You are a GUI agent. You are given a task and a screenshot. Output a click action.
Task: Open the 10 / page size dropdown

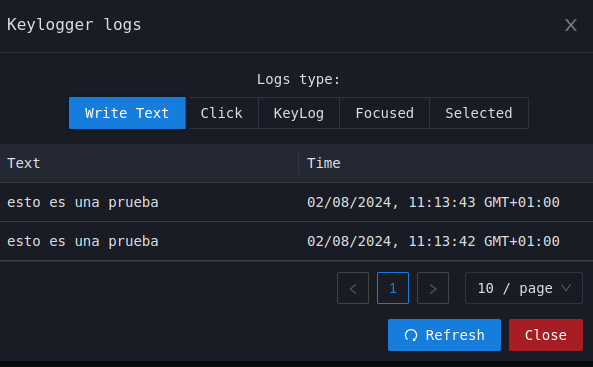click(524, 288)
